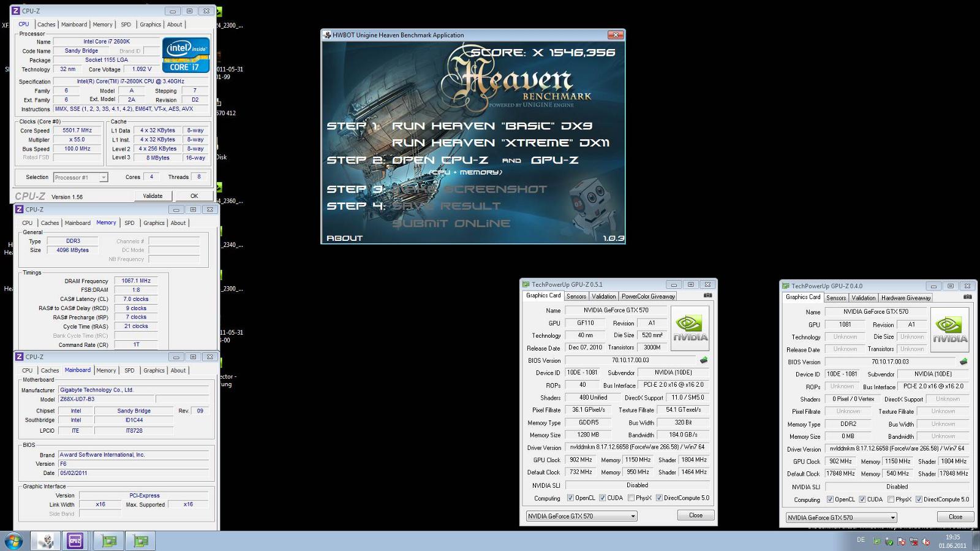Click RUN HEAVEN "XTREME" DX11
Viewport: 980px width, 551px height.
point(500,143)
